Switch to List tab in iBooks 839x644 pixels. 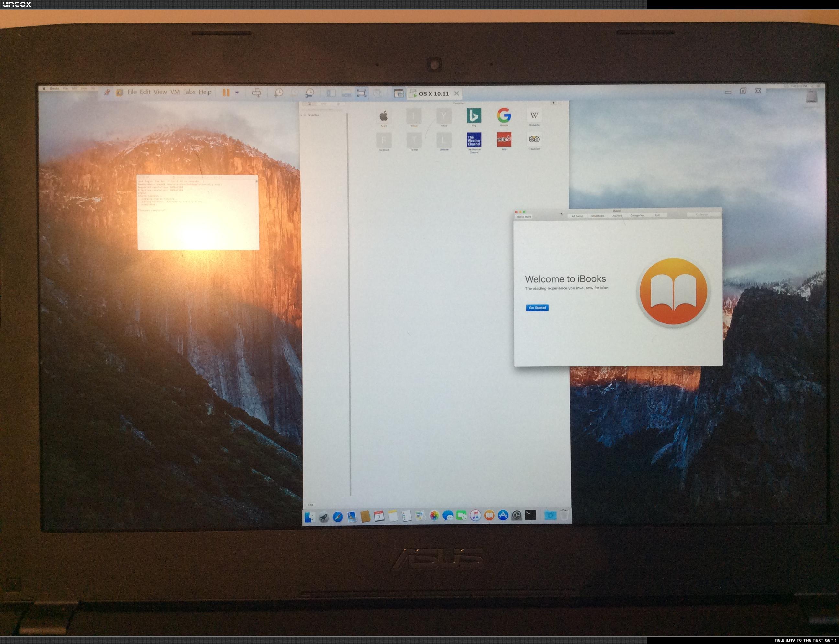tap(657, 215)
